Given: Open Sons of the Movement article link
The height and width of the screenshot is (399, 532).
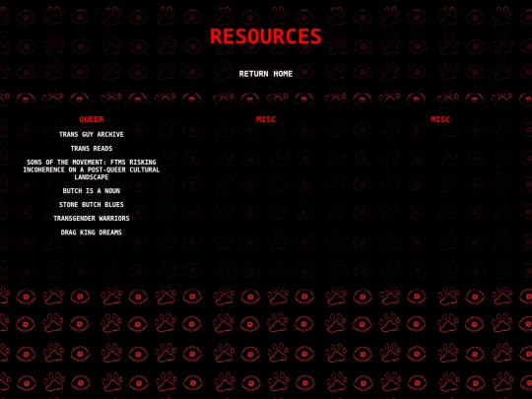Looking at the screenshot, I should (92, 169).
